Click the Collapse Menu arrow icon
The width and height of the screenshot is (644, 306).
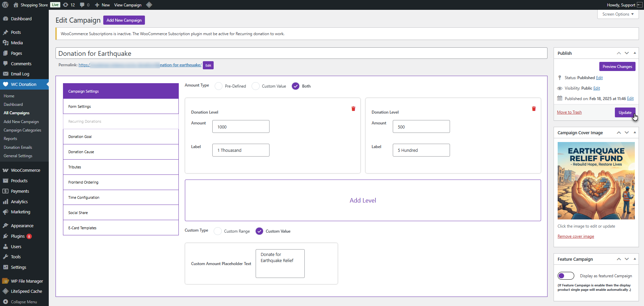[5, 302]
